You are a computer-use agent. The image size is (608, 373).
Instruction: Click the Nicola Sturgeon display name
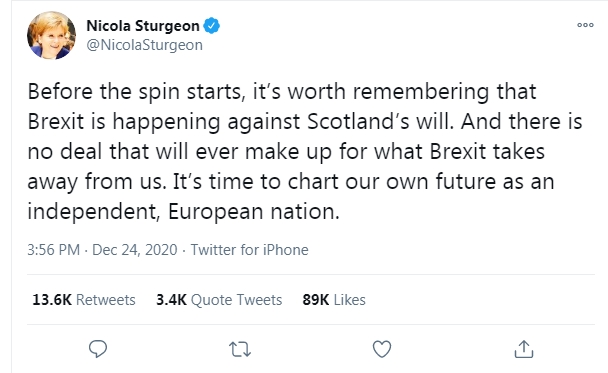pos(143,26)
